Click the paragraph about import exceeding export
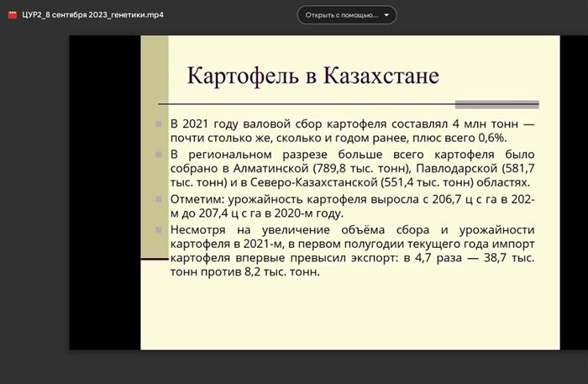Image resolution: width=588 pixels, height=384 pixels. pos(351,250)
